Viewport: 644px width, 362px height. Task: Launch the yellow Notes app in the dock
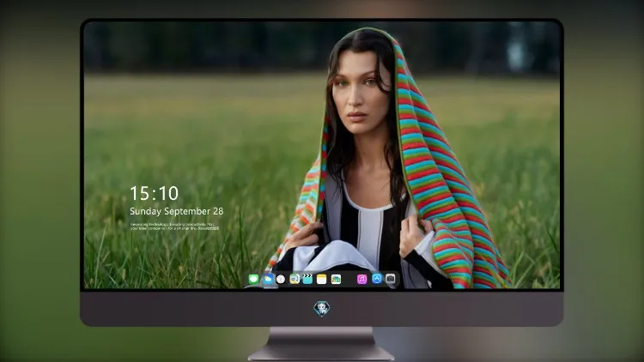click(322, 279)
